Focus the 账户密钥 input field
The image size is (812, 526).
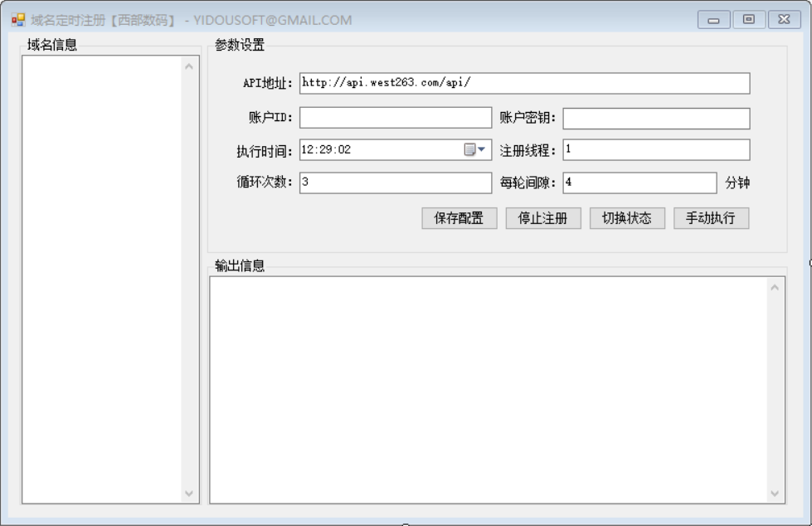[657, 118]
